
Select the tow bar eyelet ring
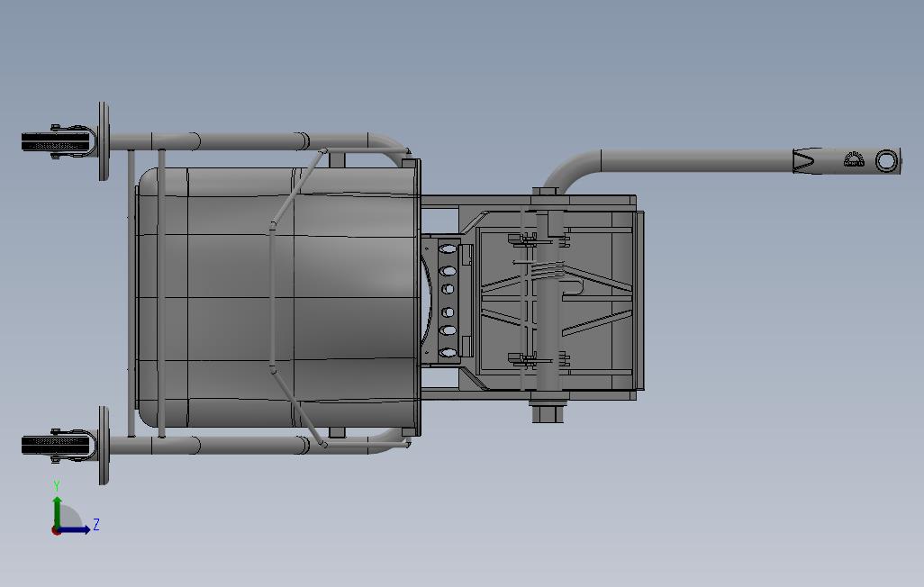885,160
